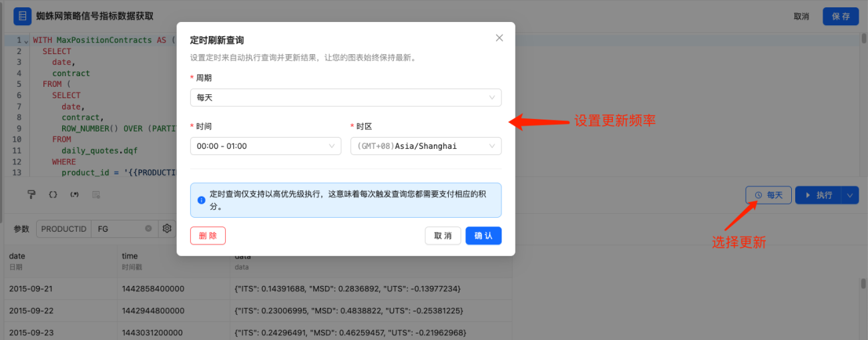Click cell 1442858400000 in time column
This screenshot has height=340, width=868.
[173, 289]
